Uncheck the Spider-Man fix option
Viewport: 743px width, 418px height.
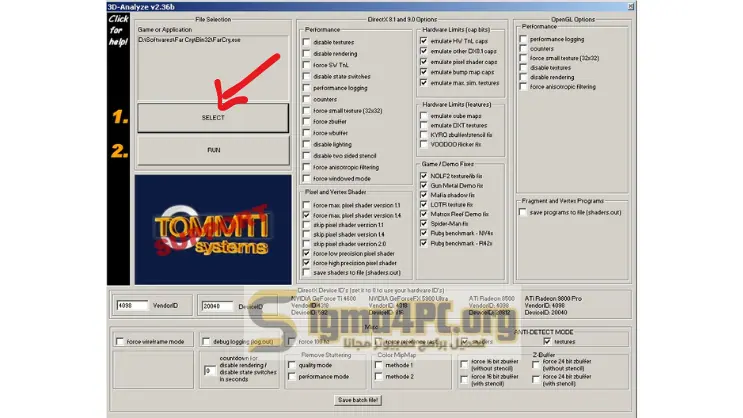(424, 222)
